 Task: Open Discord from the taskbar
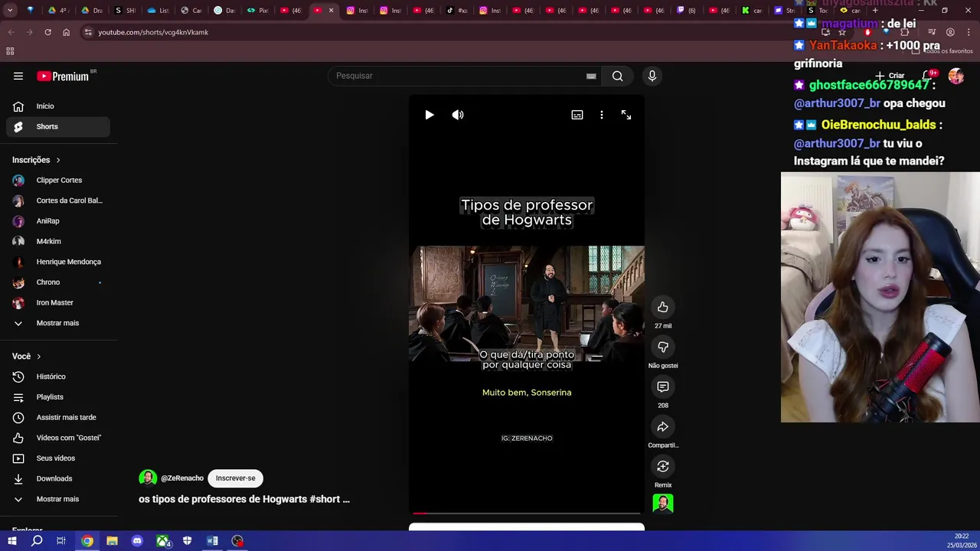[x=137, y=541]
